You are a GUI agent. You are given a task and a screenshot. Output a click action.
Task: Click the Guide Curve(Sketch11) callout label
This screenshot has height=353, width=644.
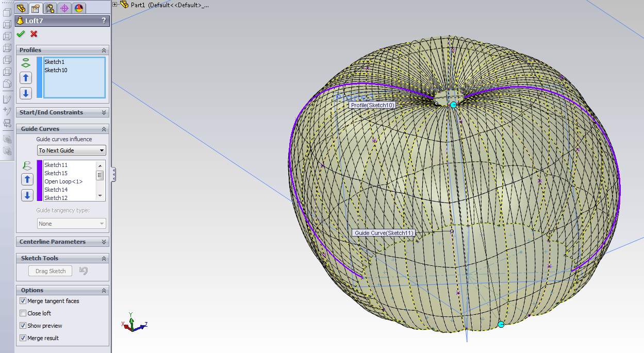[x=384, y=233]
